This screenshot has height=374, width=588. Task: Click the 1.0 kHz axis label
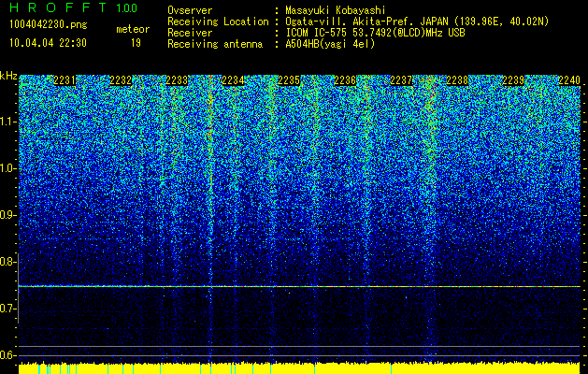8,168
